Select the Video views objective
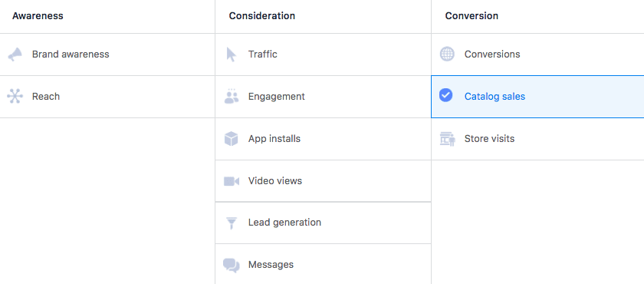This screenshot has width=644, height=284. point(324,181)
